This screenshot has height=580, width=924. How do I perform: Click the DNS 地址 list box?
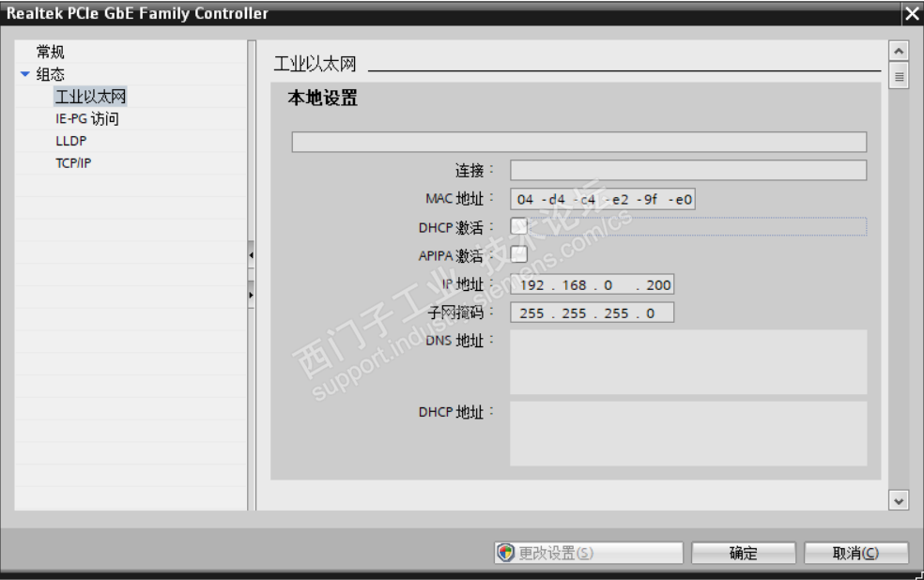[x=688, y=362]
